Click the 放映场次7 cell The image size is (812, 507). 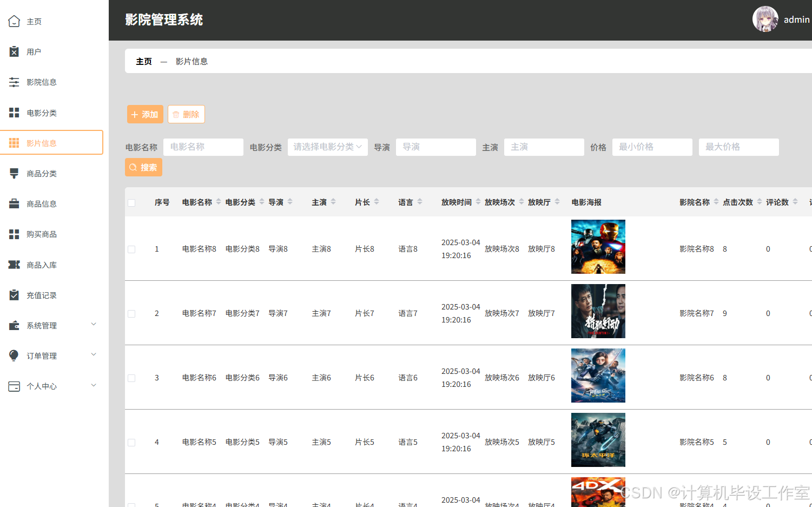(x=502, y=313)
